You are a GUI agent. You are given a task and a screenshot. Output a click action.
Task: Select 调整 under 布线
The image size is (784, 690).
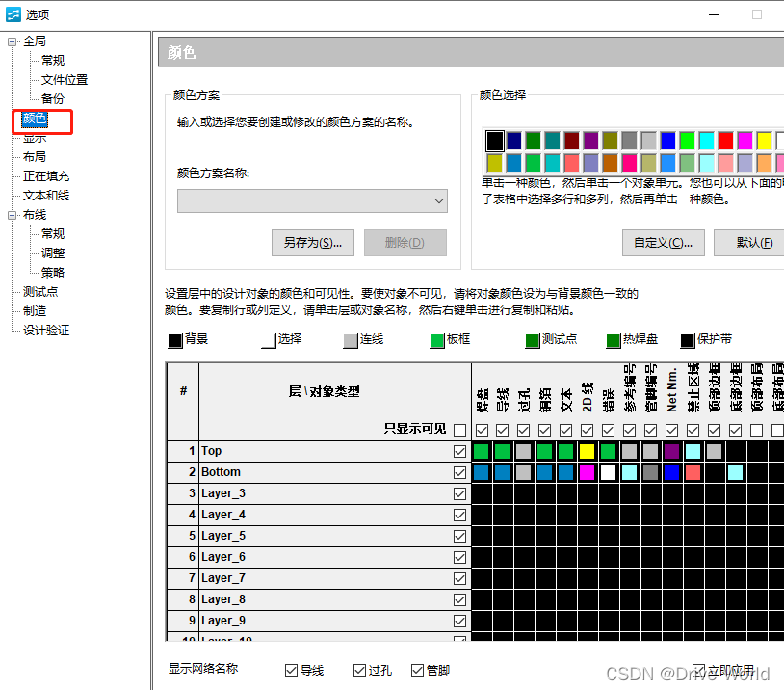(x=53, y=253)
